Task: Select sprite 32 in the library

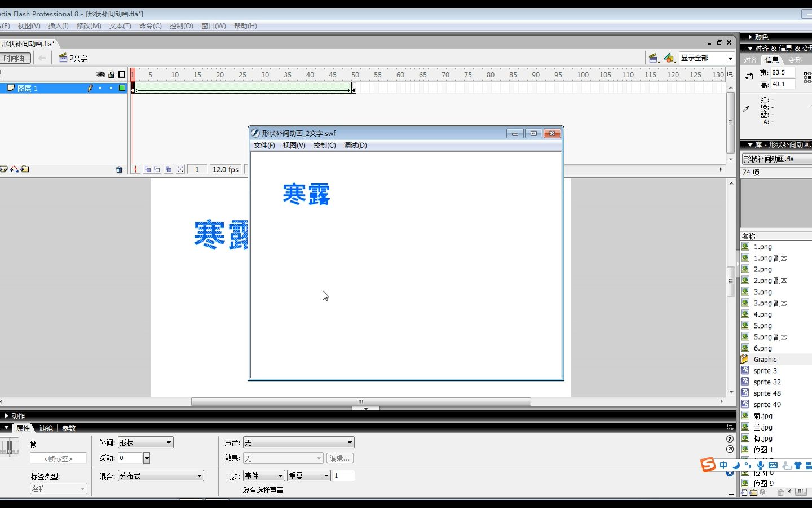Action: [x=767, y=382]
